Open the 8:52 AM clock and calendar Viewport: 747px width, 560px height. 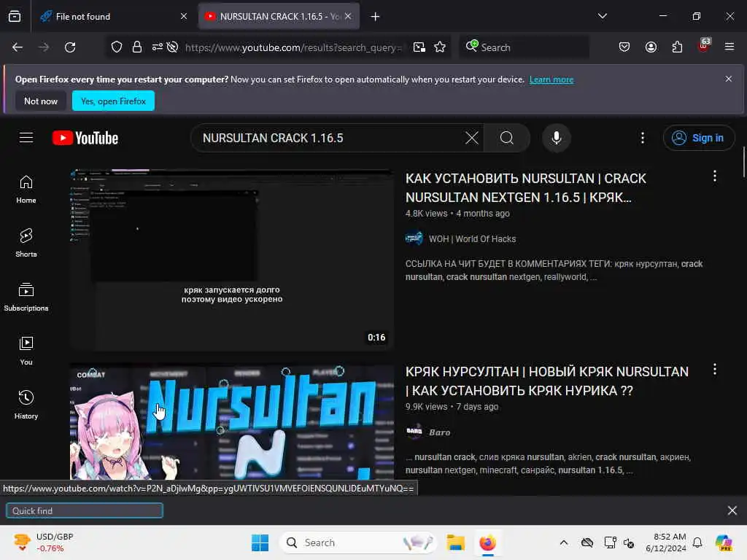(665, 542)
